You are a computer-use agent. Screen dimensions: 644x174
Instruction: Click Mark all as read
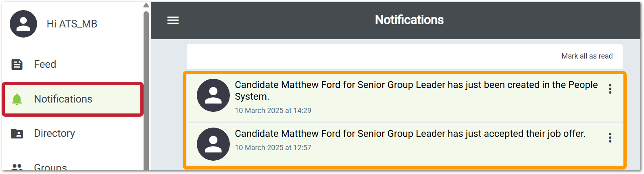(x=587, y=56)
